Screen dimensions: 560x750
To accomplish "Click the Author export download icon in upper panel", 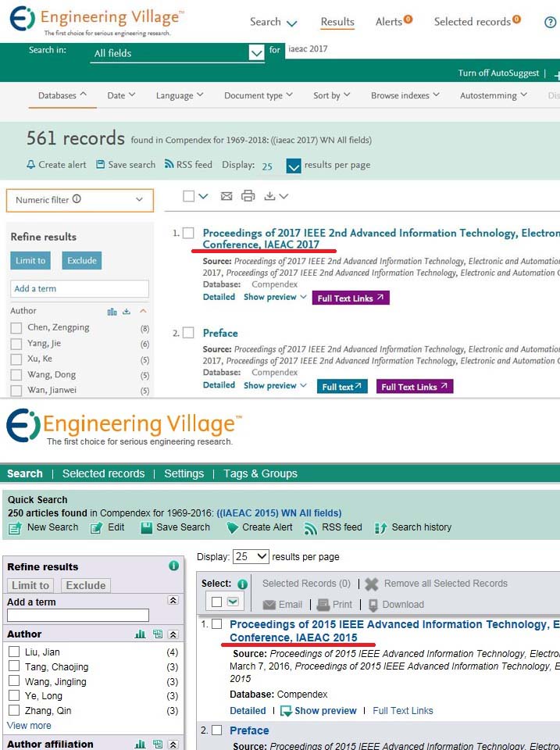I will coord(127,312).
